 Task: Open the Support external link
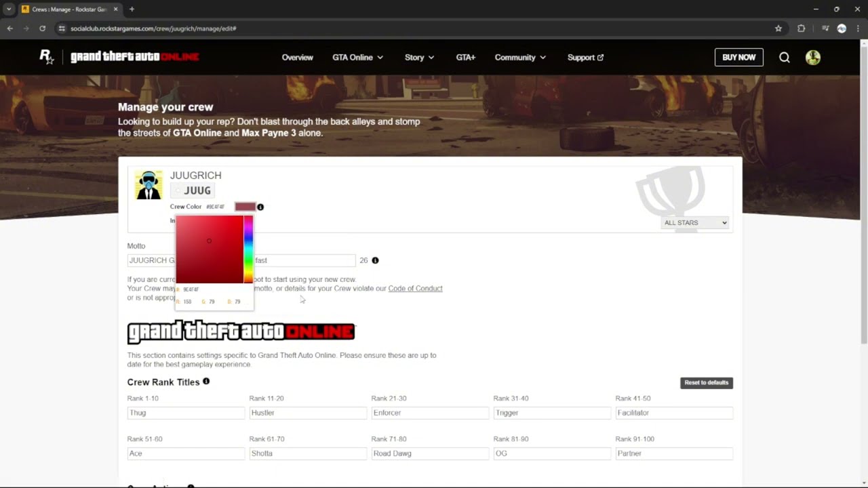[x=585, y=58]
